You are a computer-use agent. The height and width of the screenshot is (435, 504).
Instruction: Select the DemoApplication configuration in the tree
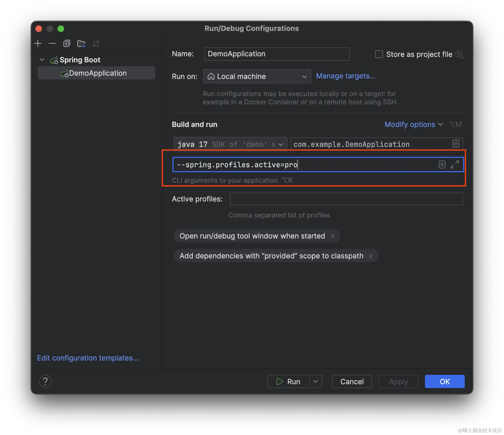[x=96, y=73]
